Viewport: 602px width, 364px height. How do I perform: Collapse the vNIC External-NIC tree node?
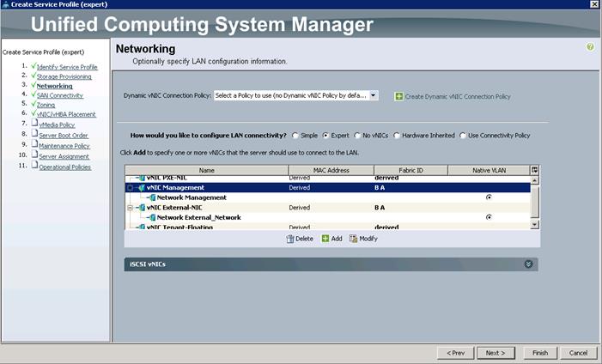131,208
